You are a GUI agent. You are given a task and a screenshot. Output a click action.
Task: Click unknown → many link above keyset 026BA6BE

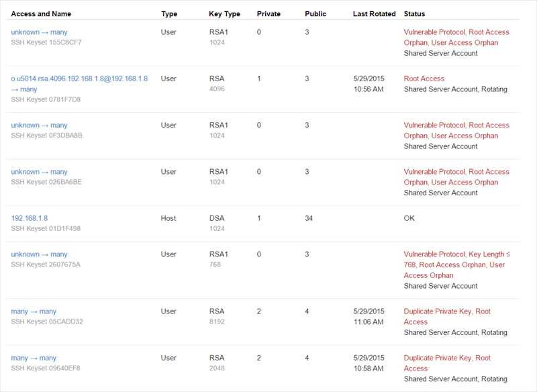coord(39,172)
